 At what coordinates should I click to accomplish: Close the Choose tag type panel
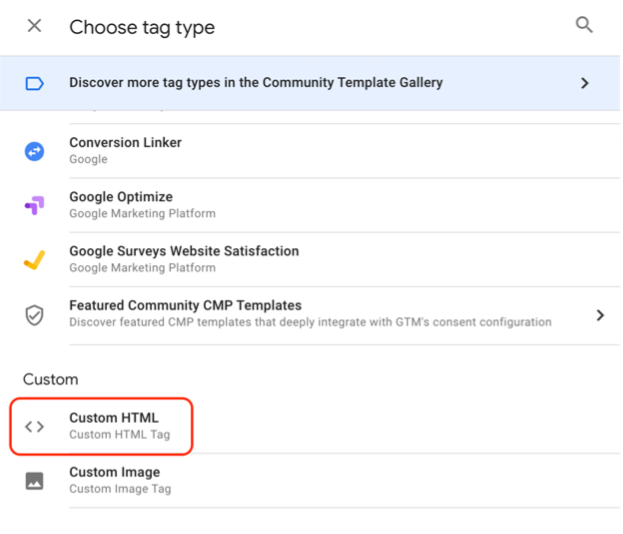(x=35, y=26)
